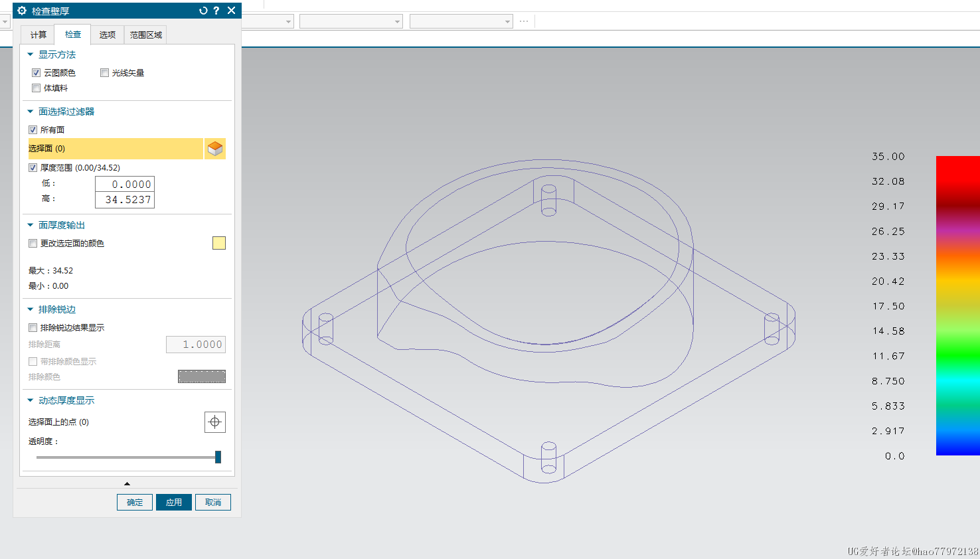Open the rightmost toolbar combo box
980x559 pixels.
(461, 21)
